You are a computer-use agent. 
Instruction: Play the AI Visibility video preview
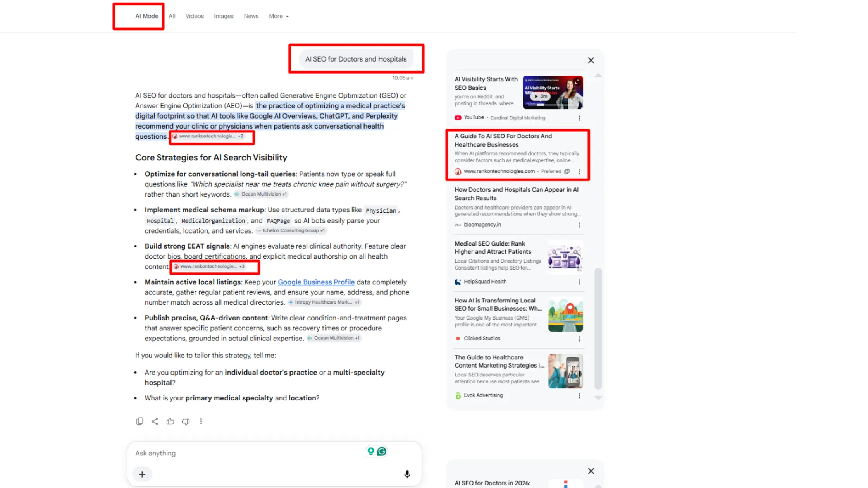coord(541,96)
